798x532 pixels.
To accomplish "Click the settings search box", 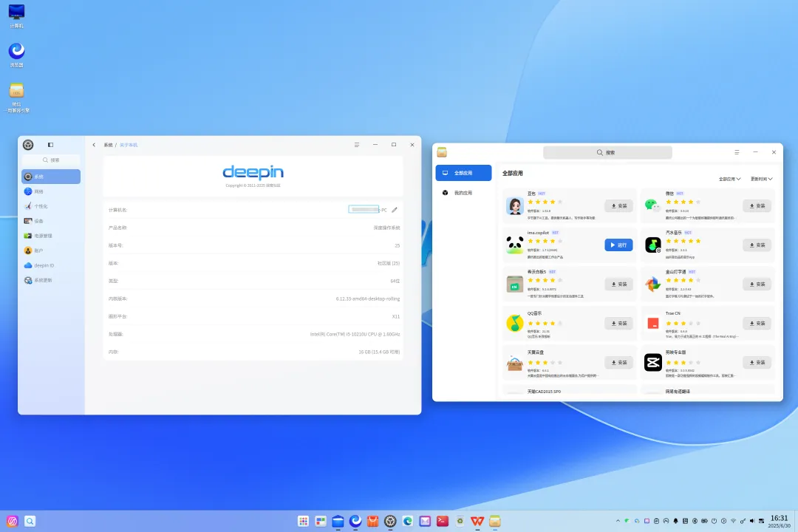I will (x=51, y=160).
